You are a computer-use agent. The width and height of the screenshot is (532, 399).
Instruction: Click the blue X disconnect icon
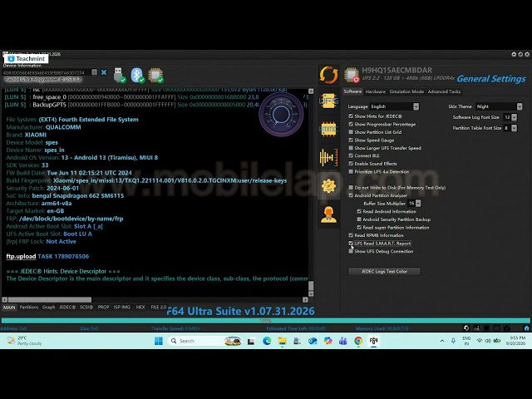click(104, 72)
